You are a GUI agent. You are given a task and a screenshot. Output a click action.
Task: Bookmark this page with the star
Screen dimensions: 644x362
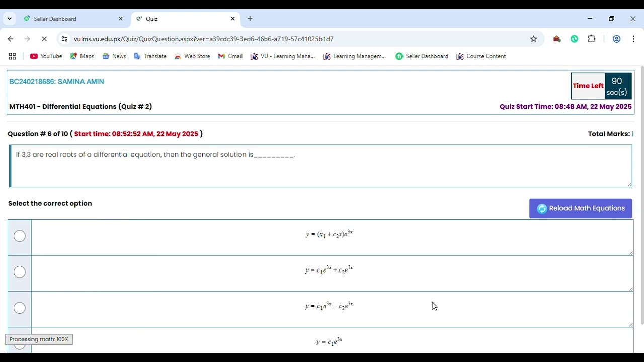click(533, 39)
